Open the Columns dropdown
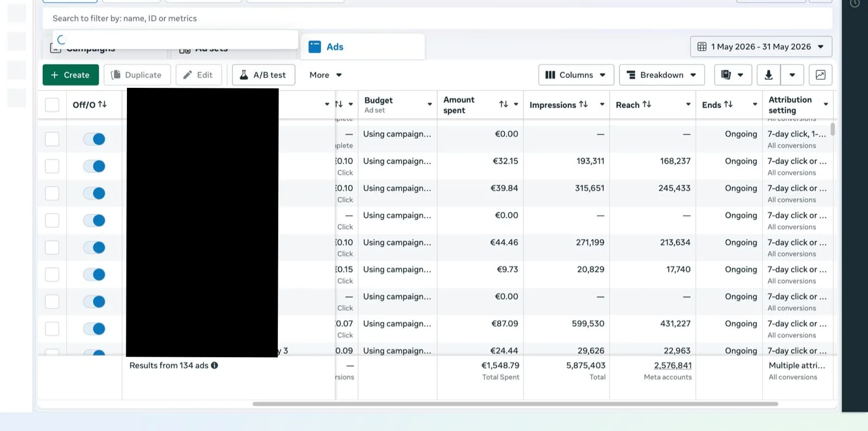 click(x=576, y=75)
